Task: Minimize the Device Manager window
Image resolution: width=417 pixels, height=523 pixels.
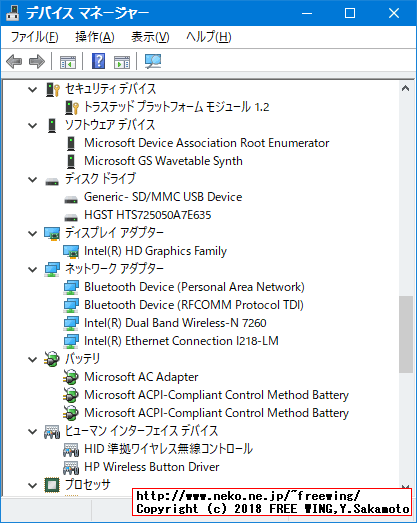Action: tap(307, 13)
